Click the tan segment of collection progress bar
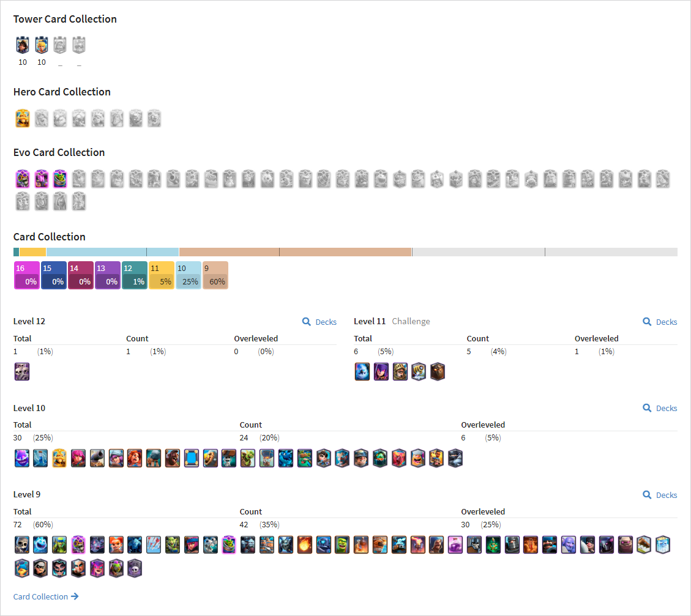This screenshot has width=691, height=616. (295, 252)
